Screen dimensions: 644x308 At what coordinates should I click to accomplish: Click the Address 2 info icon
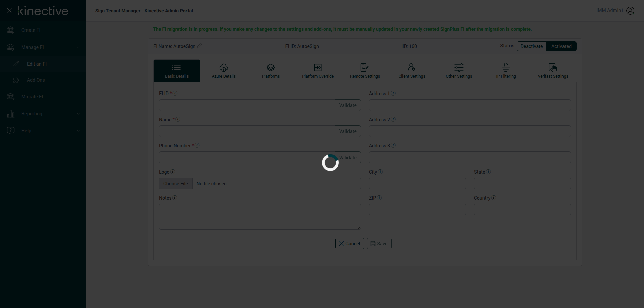(393, 119)
